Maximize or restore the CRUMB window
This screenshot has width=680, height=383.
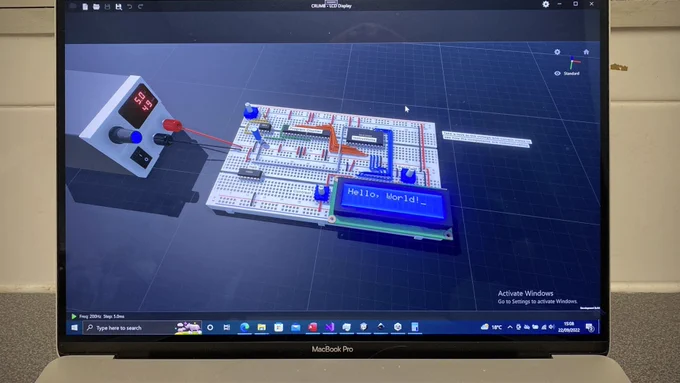tap(575, 4)
